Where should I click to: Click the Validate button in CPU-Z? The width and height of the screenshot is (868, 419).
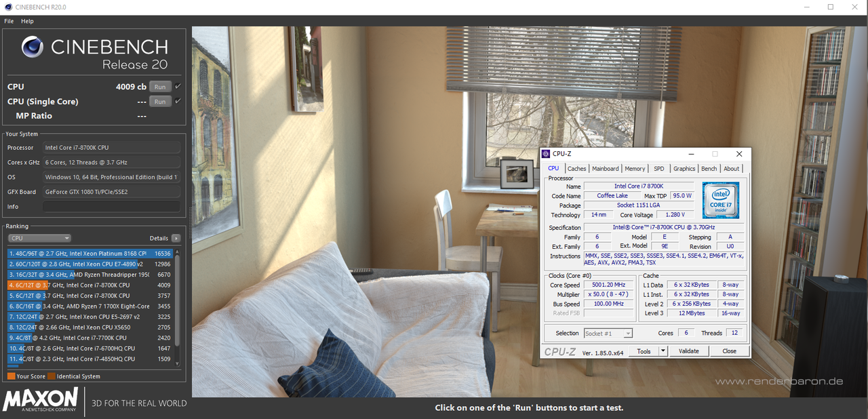[x=689, y=351]
